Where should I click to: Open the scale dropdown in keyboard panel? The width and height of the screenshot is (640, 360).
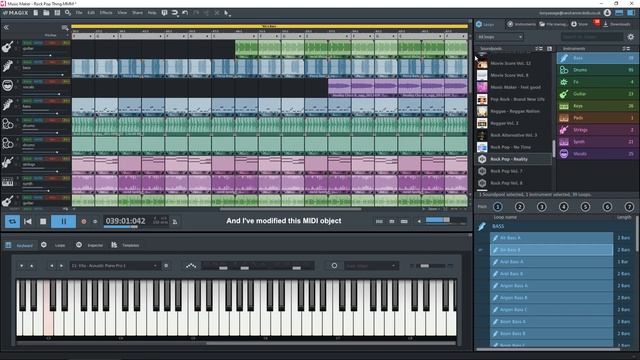pos(370,266)
